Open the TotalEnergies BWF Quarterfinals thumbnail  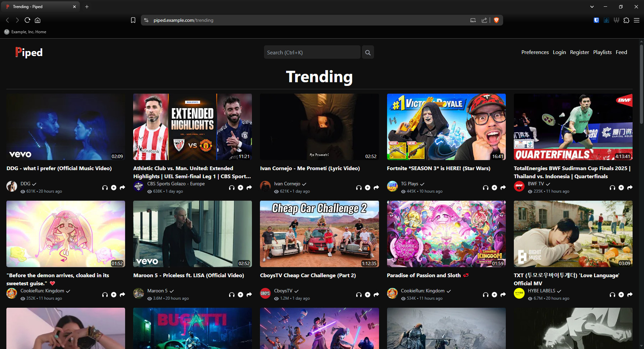(573, 127)
